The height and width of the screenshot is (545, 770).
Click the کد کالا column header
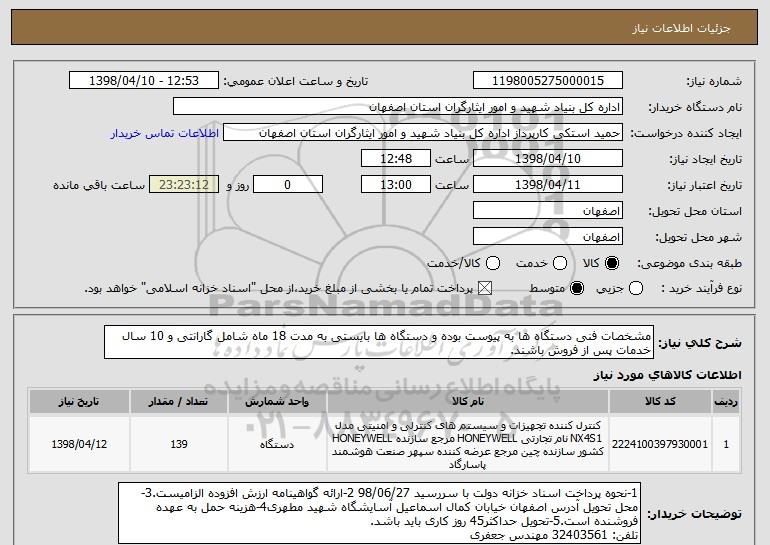[x=660, y=402]
